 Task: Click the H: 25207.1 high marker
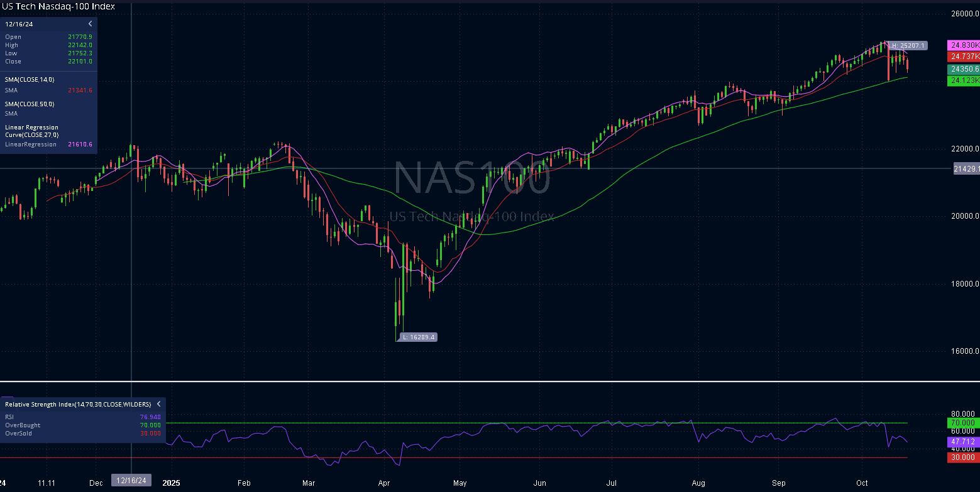click(908, 46)
